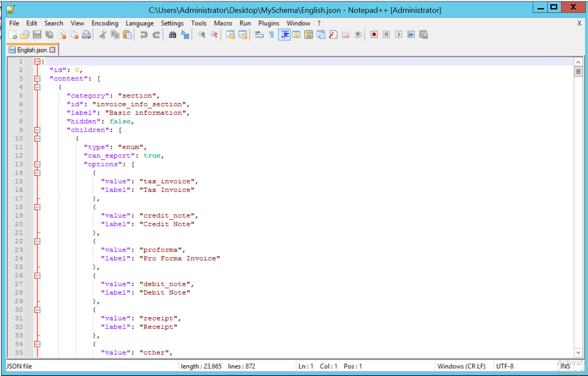Start macro recording
This screenshot has width=588, height=376.
click(374, 34)
